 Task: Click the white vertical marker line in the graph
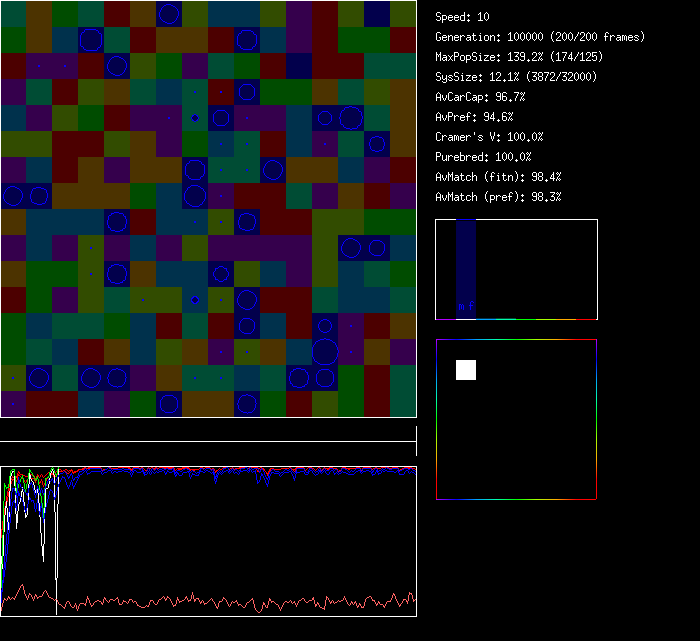click(x=57, y=540)
